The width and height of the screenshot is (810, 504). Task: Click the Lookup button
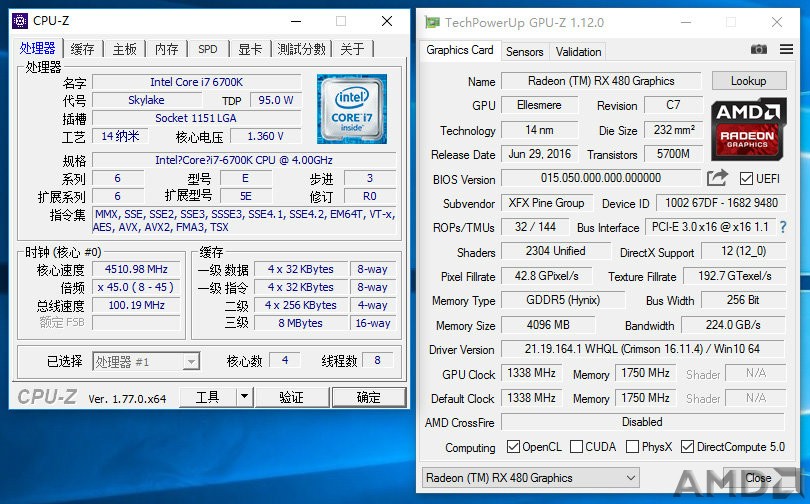tap(749, 81)
